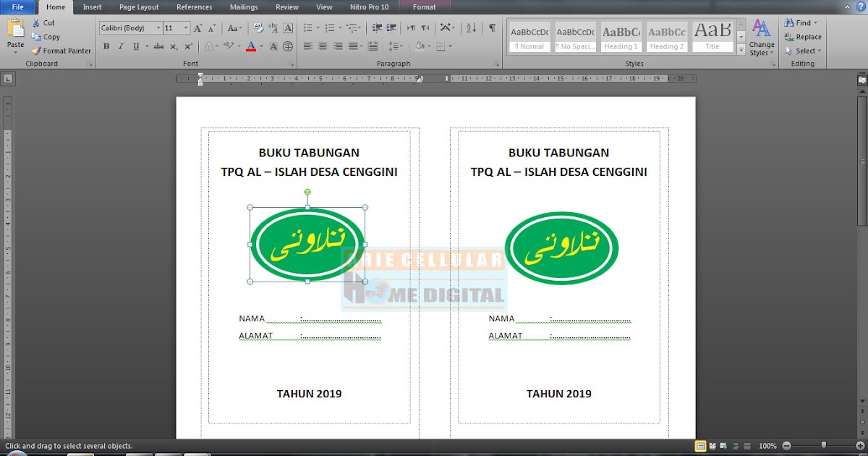Expand the bullet list options arrow
This screenshot has height=456, width=868.
point(318,28)
